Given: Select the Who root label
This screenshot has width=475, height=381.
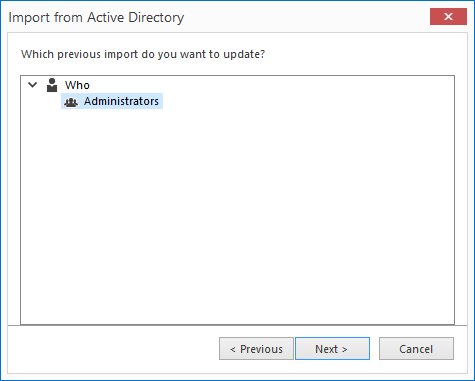Looking at the screenshot, I should [x=77, y=85].
